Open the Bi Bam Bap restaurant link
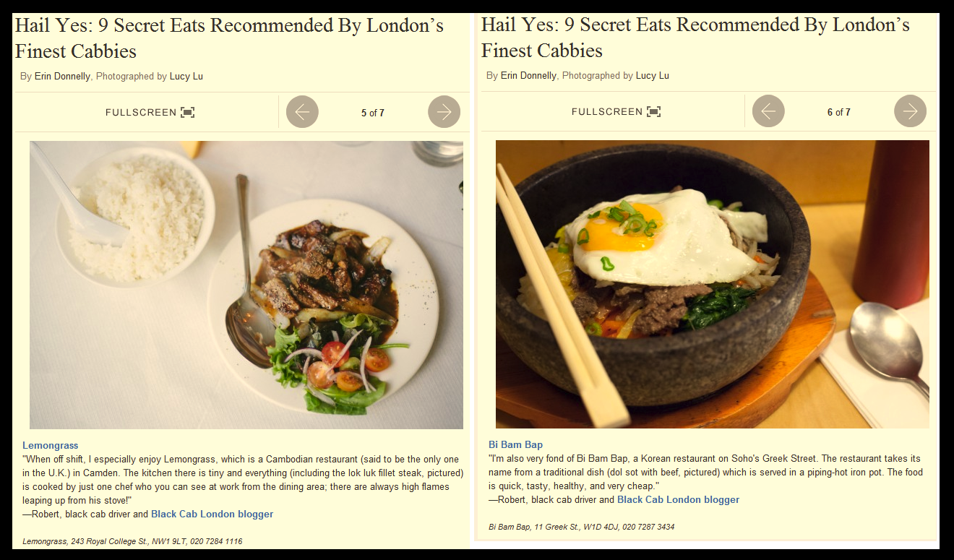This screenshot has width=954, height=560. 515,445
